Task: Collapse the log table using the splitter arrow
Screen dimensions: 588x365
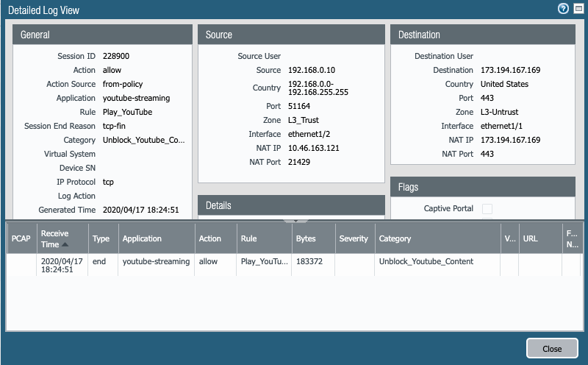Action: tap(295, 219)
